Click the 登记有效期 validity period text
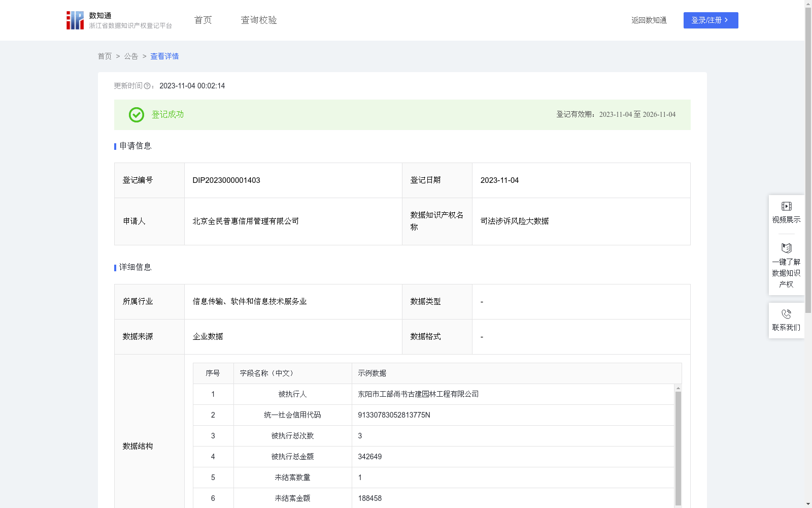 tap(616, 115)
